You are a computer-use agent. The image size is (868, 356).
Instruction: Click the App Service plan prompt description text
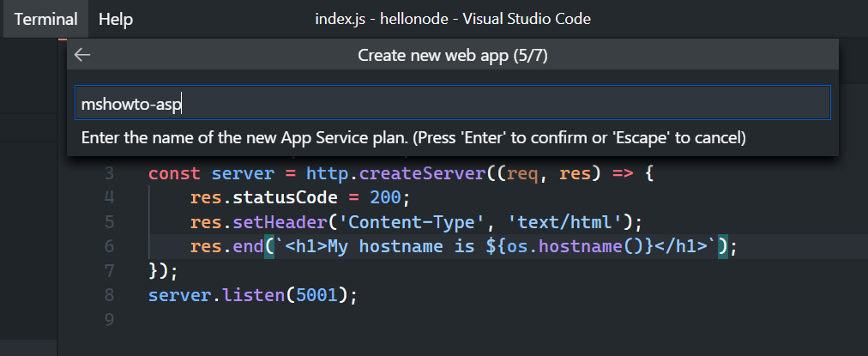[x=413, y=138]
